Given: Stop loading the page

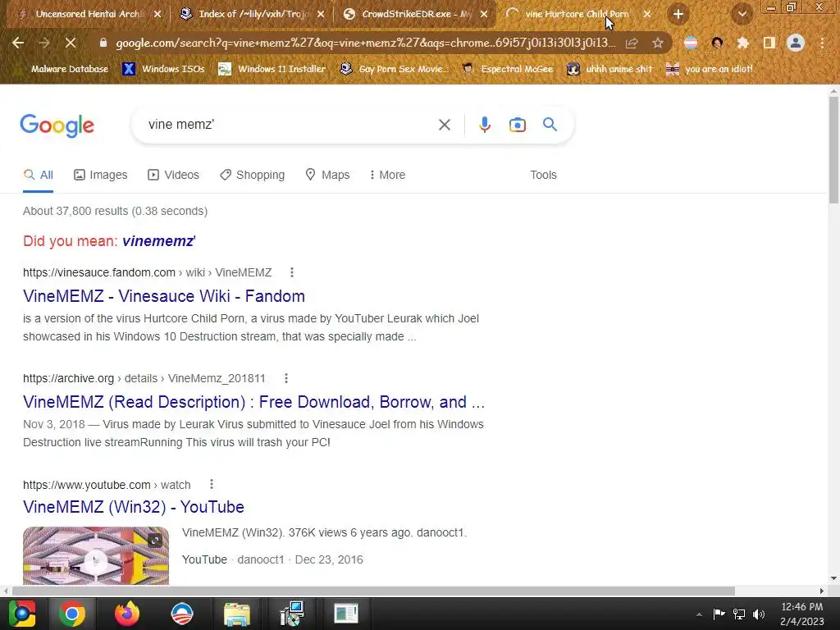Looking at the screenshot, I should click(x=71, y=43).
